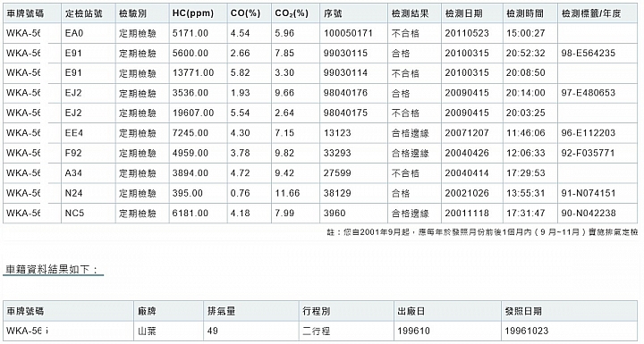This screenshot has height=344, width=644.
Task: Select HC value 395.00
Action: pyautogui.click(x=187, y=193)
